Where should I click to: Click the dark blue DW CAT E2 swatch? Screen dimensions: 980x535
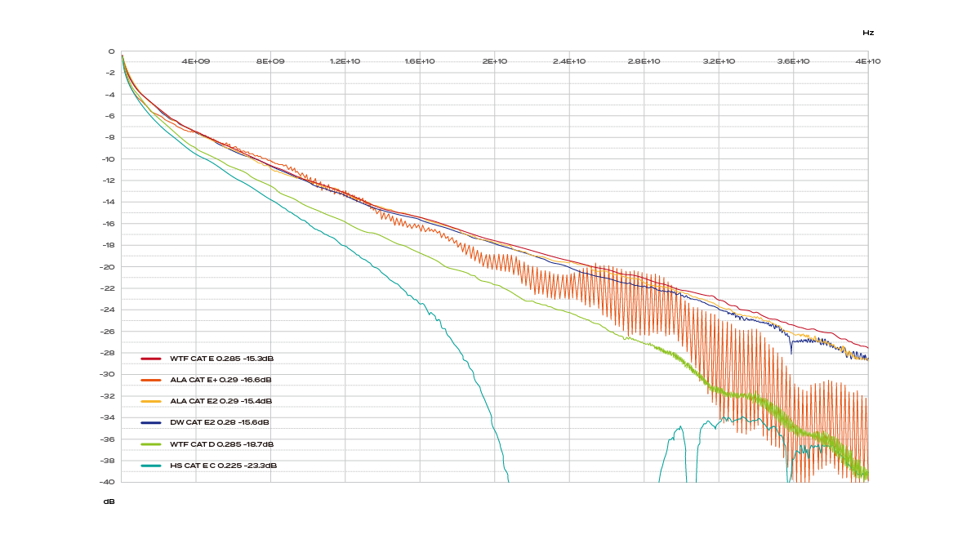(x=151, y=423)
